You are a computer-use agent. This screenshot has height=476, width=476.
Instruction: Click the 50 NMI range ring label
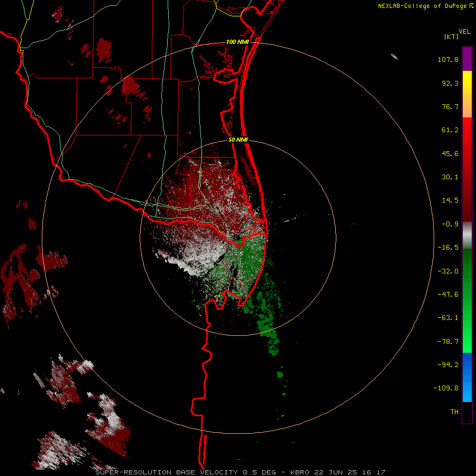(238, 140)
